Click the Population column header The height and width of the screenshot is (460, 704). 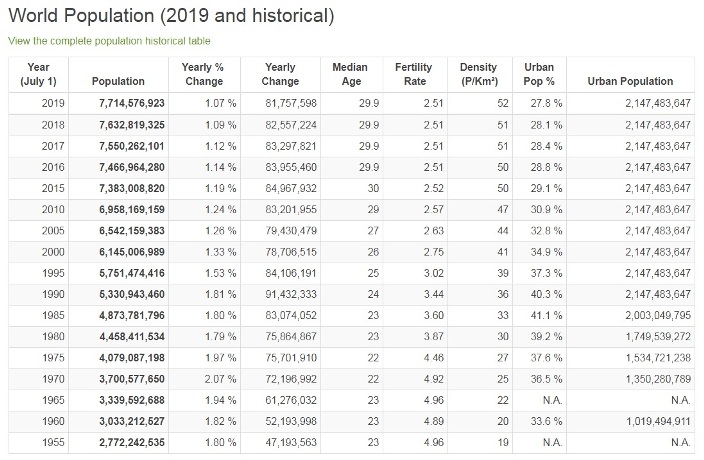118,81
